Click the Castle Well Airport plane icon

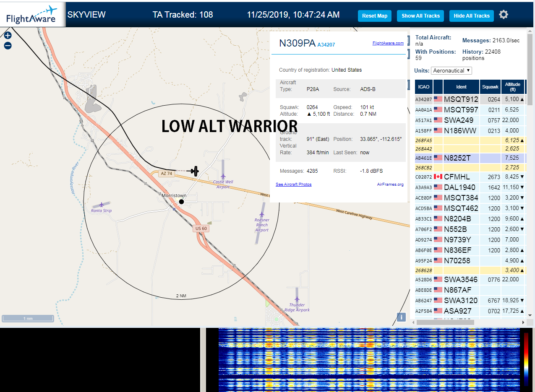click(223, 176)
